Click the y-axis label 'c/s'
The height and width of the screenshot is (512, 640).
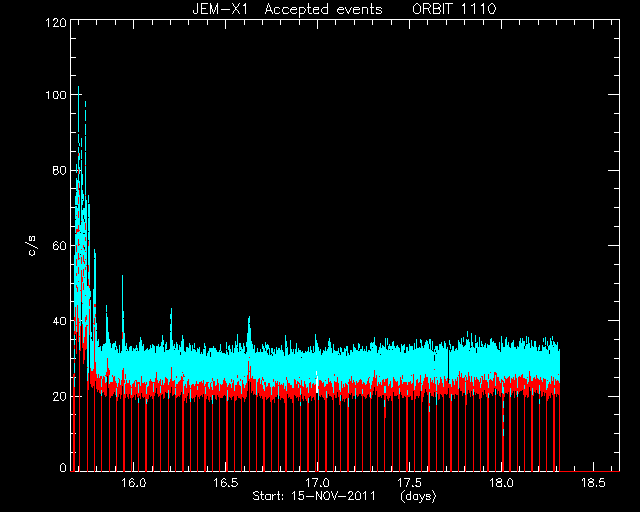[x=31, y=246]
